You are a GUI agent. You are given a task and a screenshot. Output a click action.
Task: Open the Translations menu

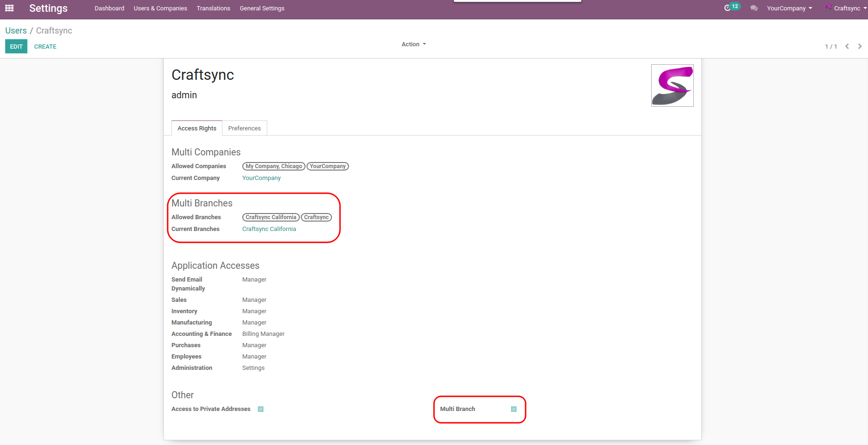[x=213, y=9]
